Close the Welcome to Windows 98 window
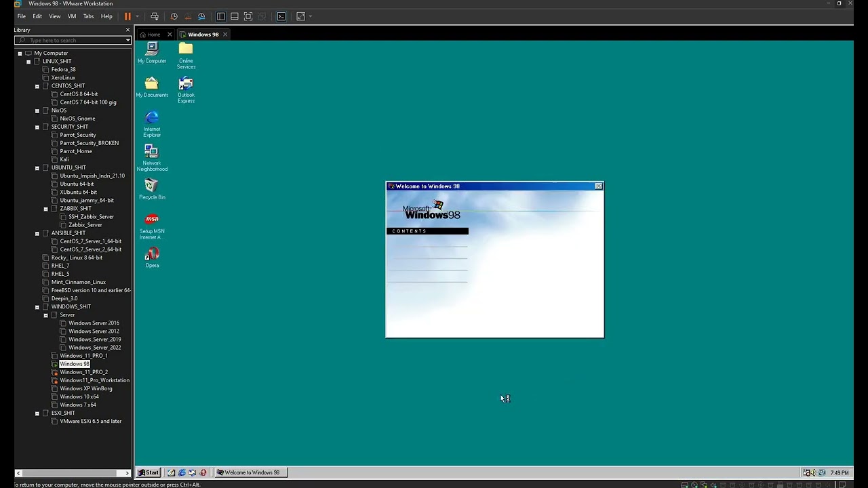Screen dimensions: 868x488 click(599, 186)
